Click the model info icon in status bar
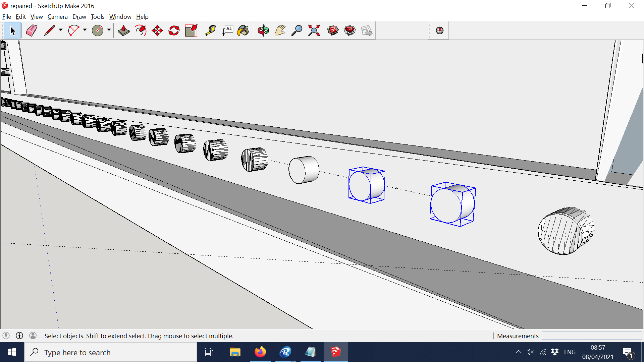Viewport: 644px width, 362px height. pos(19,336)
